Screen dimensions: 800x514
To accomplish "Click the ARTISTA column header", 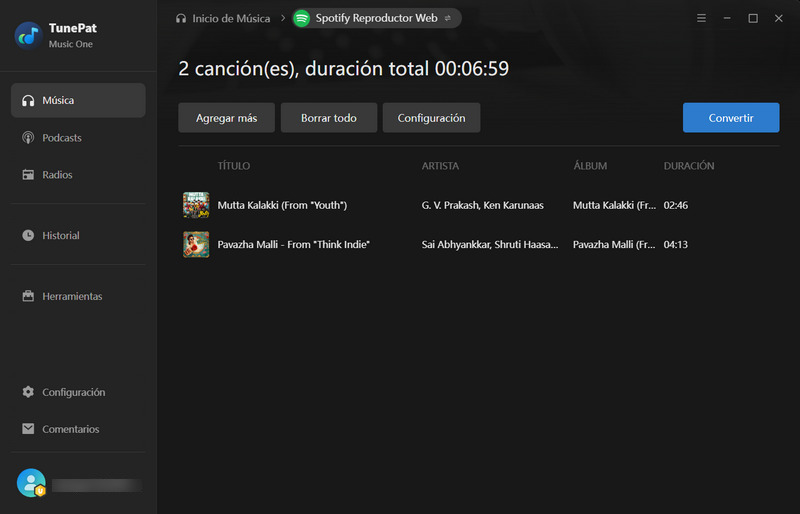I will pos(440,166).
